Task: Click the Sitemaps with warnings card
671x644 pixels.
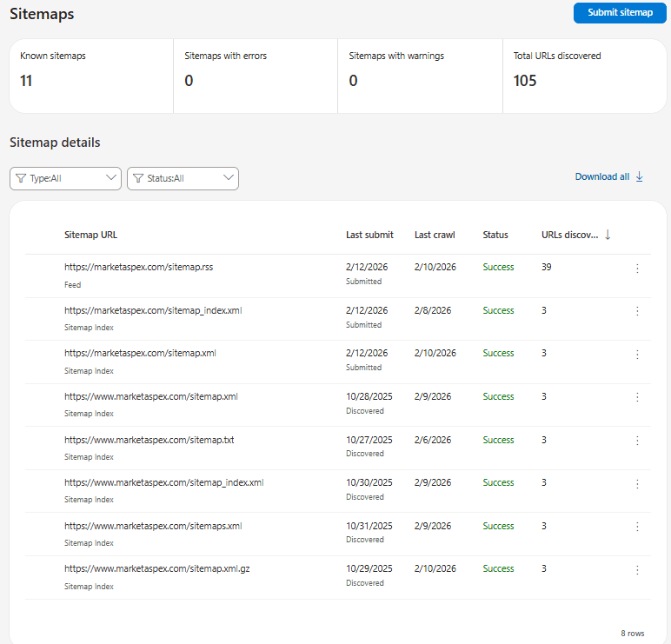Action: (x=420, y=76)
